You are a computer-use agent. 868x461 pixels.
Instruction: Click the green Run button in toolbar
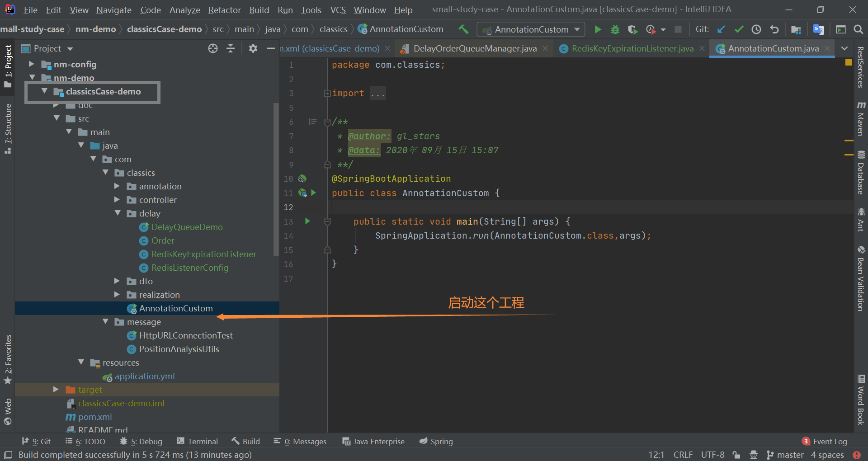point(598,29)
